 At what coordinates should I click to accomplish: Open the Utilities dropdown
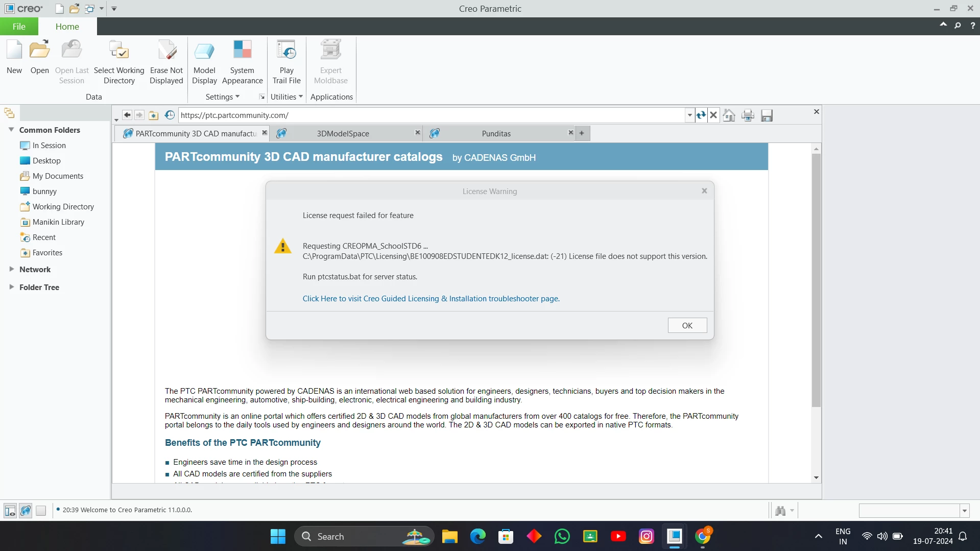(286, 97)
